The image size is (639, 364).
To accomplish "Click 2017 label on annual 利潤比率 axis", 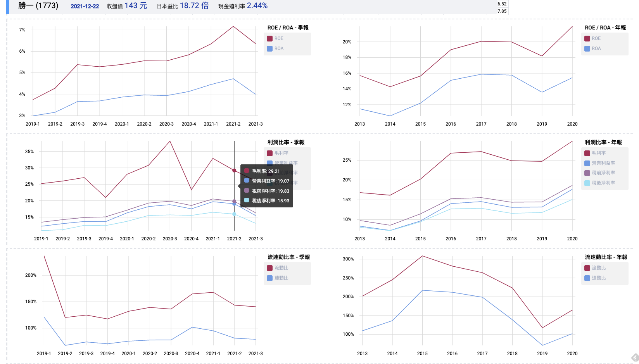I will point(481,239).
